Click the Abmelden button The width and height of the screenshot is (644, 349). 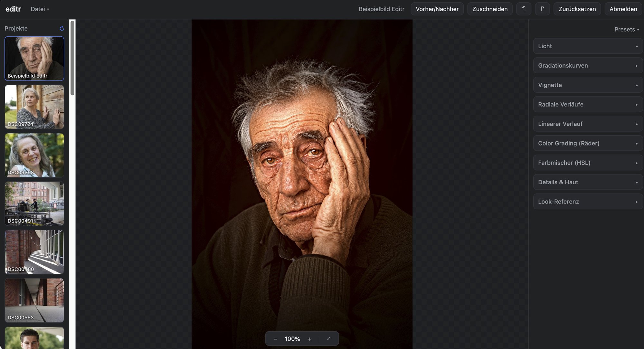[x=623, y=9]
